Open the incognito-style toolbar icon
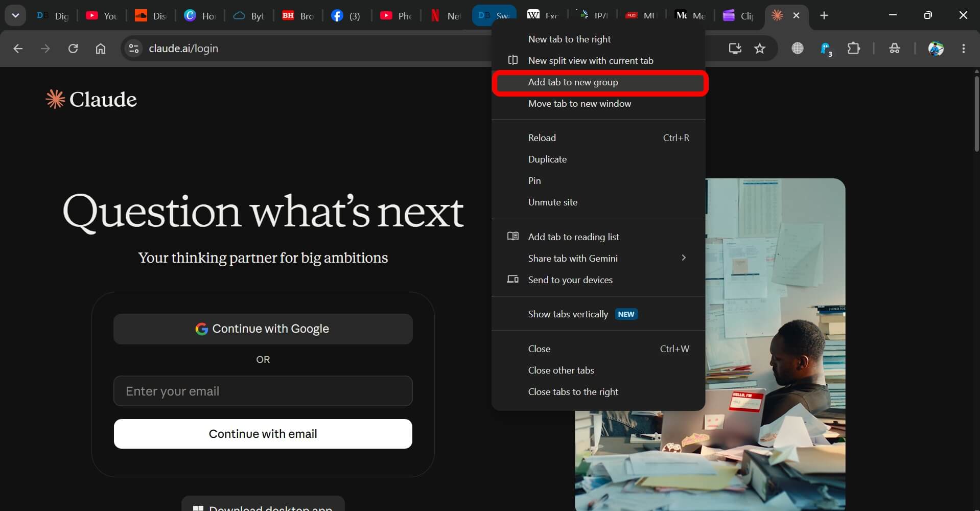This screenshot has width=980, height=511. coord(895,49)
